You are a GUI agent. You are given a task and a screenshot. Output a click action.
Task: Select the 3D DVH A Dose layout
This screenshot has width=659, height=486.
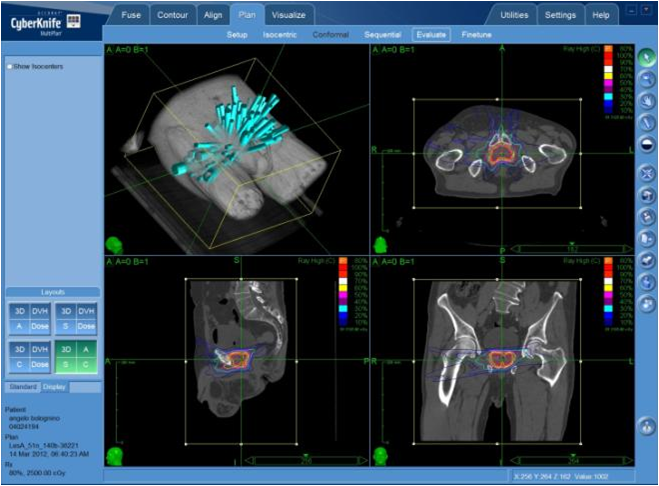click(x=29, y=318)
